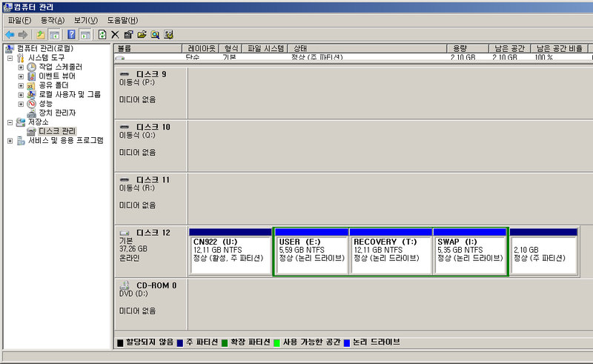Expand the 작업 스케줄러 tree node
The width and height of the screenshot is (593, 364).
[21, 67]
